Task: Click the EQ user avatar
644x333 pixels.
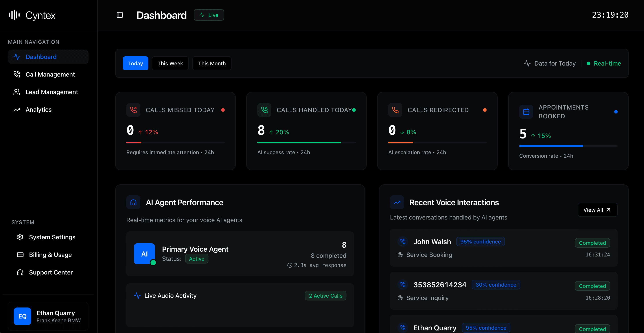Action: [22, 316]
